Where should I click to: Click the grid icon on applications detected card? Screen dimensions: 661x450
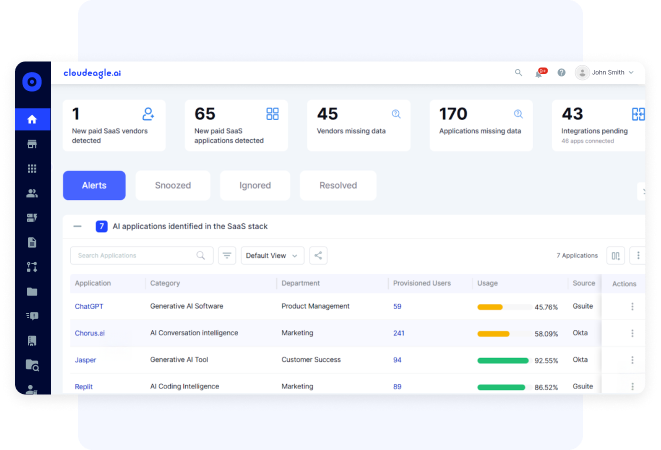[x=272, y=114]
